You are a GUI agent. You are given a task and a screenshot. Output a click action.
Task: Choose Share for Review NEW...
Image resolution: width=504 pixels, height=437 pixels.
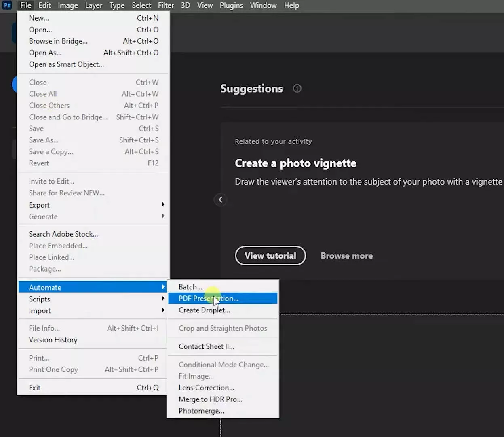coord(93,193)
